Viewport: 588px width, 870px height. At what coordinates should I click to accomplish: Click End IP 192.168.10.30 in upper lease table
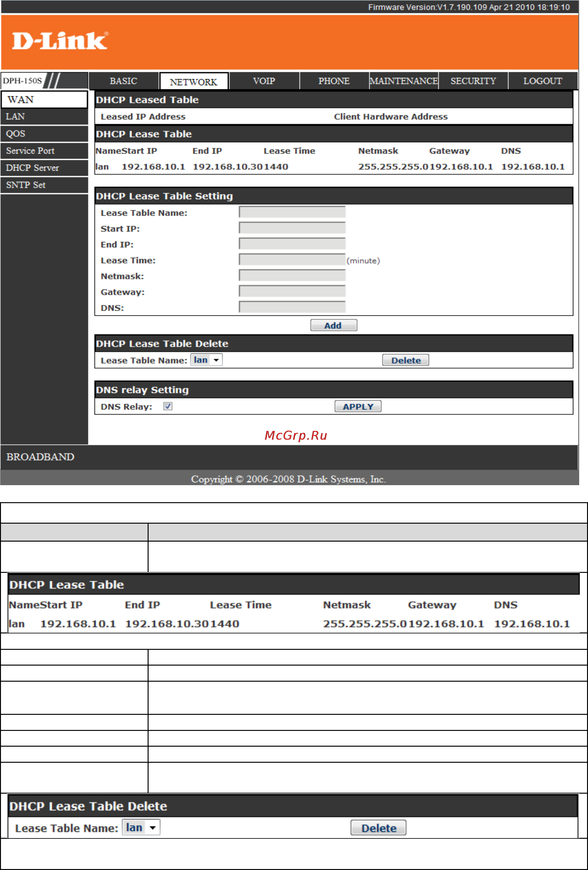(228, 167)
